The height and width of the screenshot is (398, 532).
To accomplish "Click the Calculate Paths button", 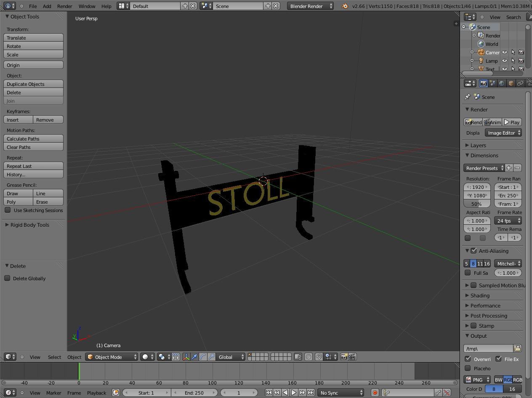I will [34, 138].
